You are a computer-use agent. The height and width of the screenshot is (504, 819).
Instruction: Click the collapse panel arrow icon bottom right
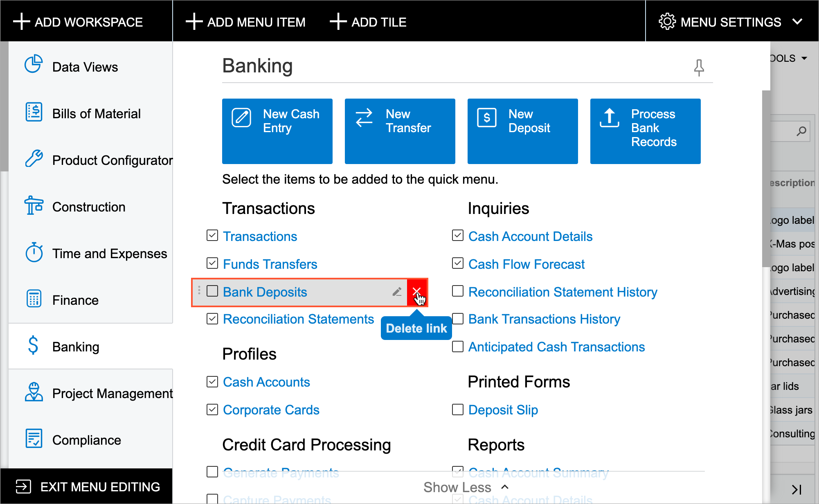point(796,489)
